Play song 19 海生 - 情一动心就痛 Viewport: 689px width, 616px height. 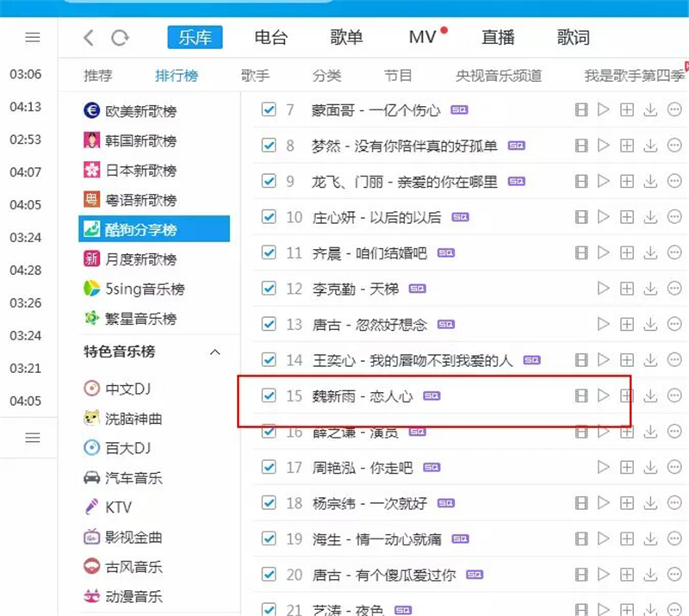point(604,538)
